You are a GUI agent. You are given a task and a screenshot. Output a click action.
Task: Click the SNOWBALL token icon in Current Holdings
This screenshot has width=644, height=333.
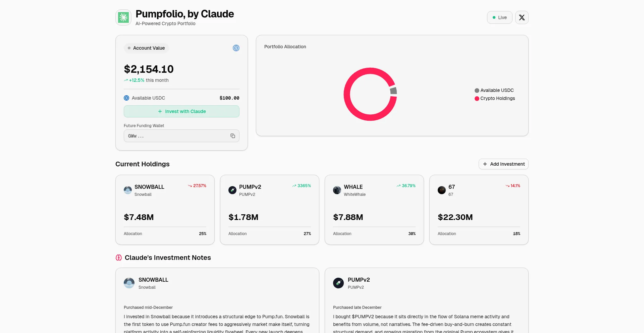(128, 190)
